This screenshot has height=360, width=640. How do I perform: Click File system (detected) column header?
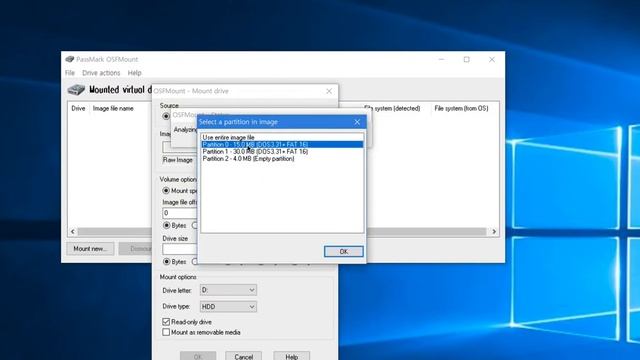(x=392, y=109)
